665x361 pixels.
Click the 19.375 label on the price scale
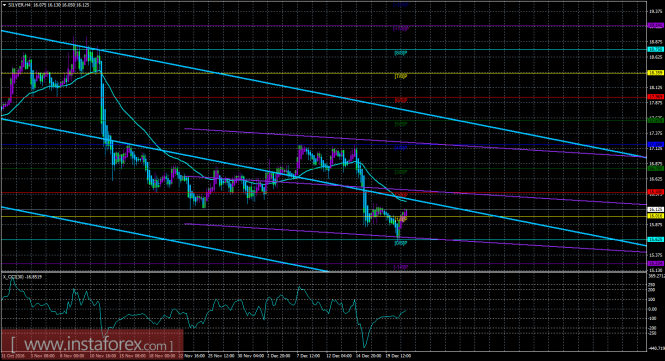[x=655, y=12]
